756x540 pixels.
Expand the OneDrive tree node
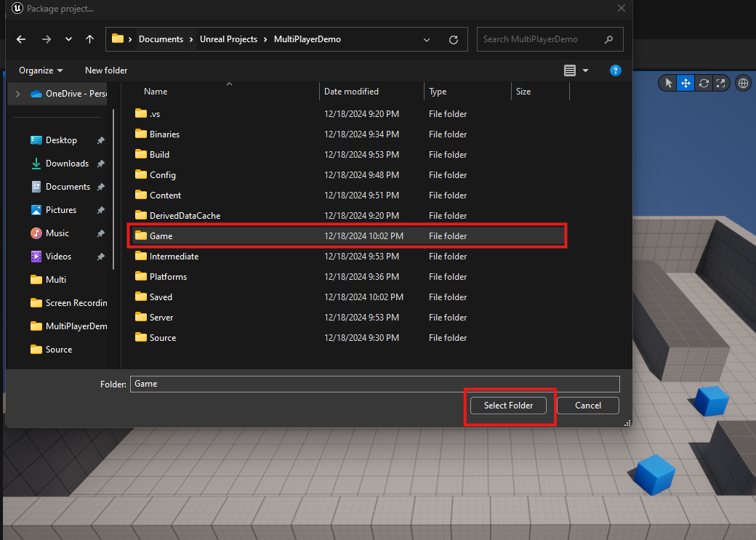click(17, 94)
